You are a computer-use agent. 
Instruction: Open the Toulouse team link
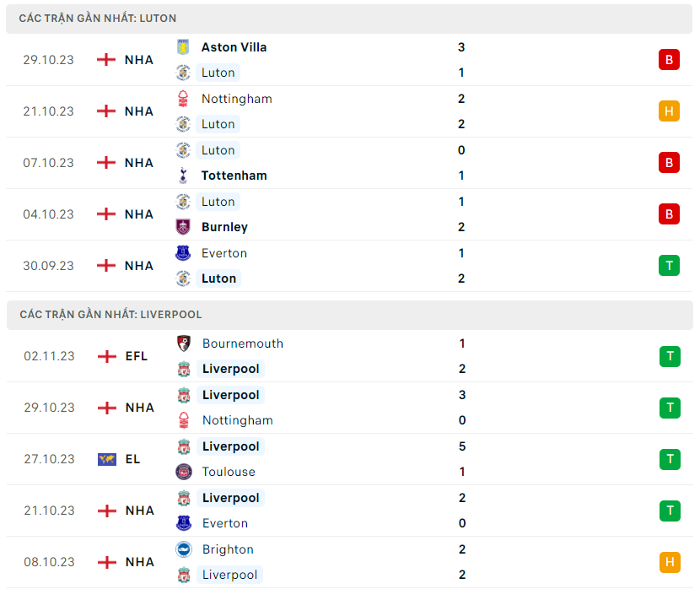tap(229, 472)
